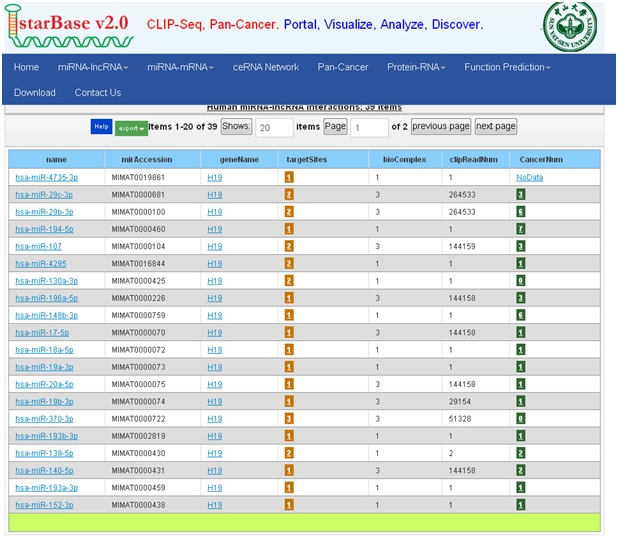Click the next page button
Viewport: 618px width, 541px height.
pos(495,127)
